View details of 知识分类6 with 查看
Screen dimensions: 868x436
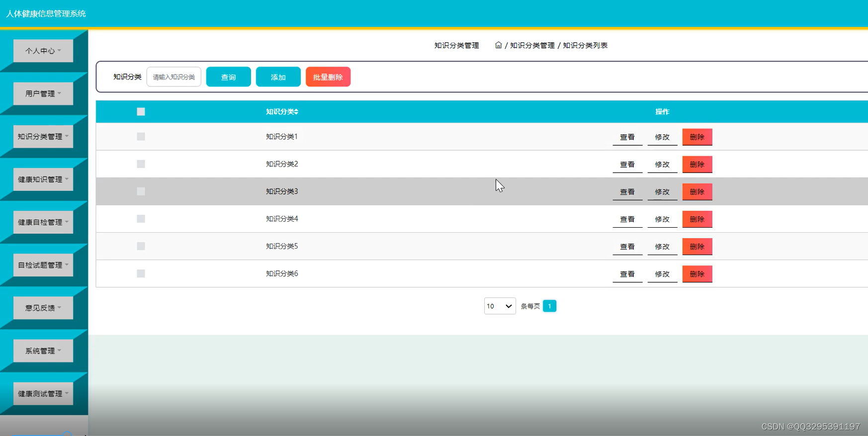tap(627, 274)
